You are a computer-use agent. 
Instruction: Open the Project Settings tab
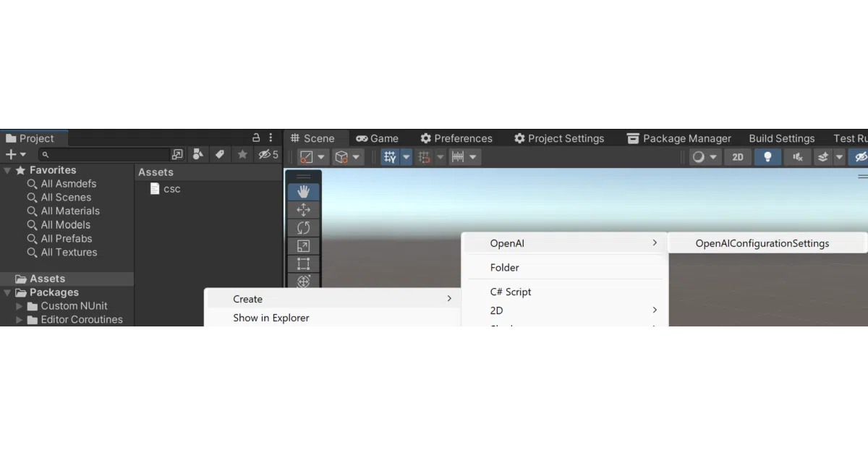(559, 138)
